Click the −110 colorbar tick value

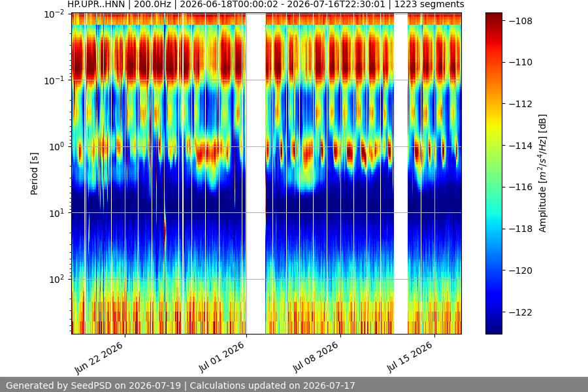click(521, 62)
